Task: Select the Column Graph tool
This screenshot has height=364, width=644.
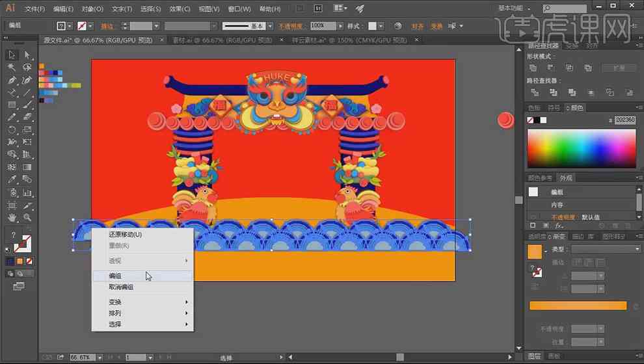Action: pyautogui.click(x=27, y=192)
